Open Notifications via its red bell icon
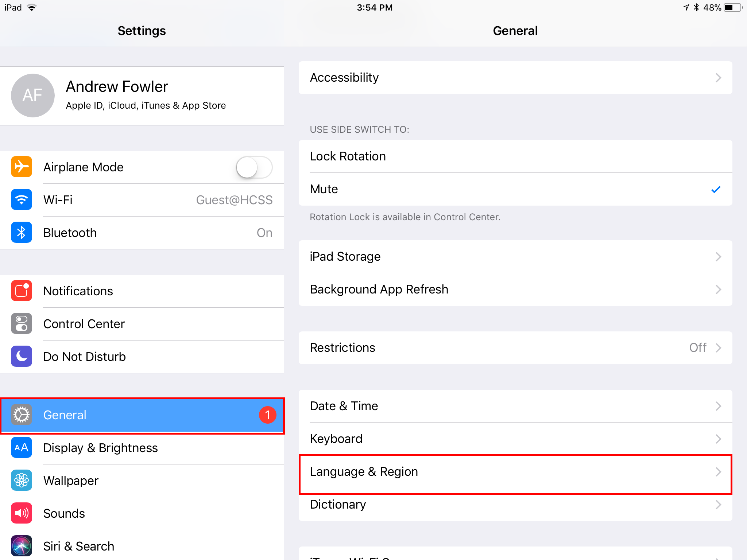This screenshot has height=560, width=747. pos(22,291)
